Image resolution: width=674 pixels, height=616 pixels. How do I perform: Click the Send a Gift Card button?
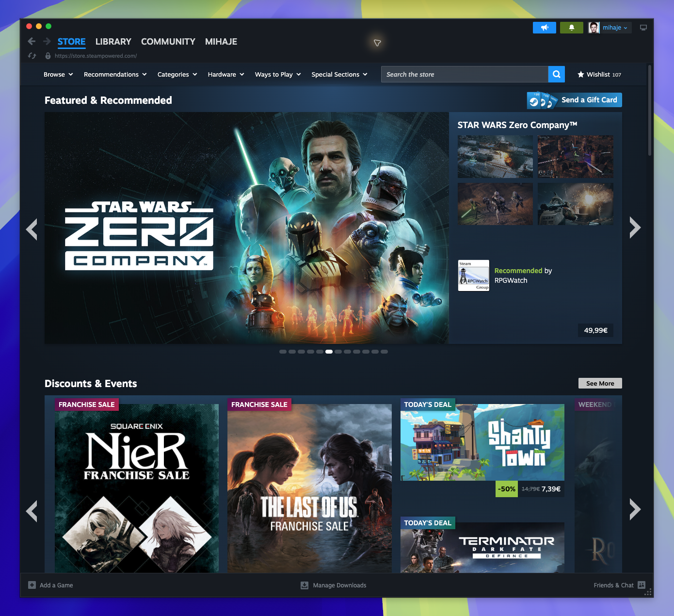575,100
